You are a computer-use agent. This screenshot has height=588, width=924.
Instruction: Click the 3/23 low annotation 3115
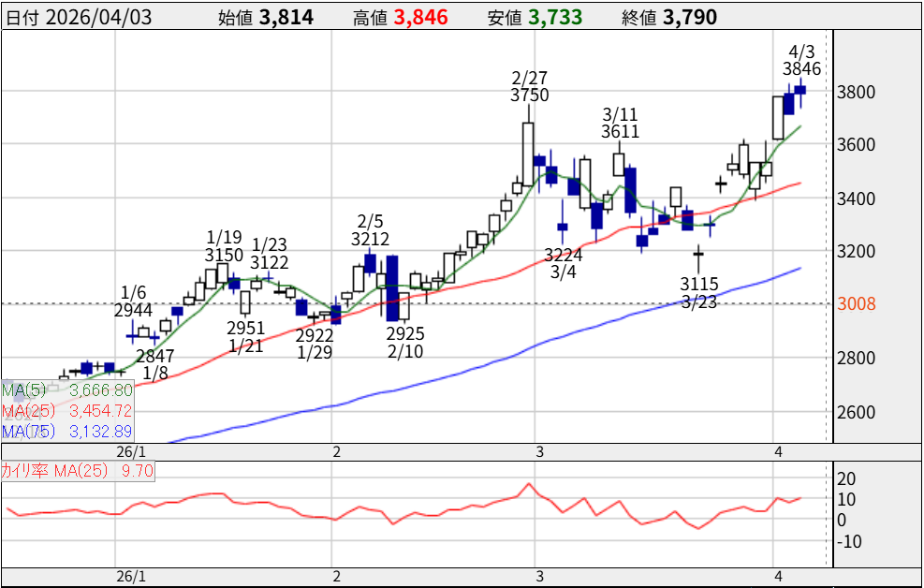click(x=699, y=284)
